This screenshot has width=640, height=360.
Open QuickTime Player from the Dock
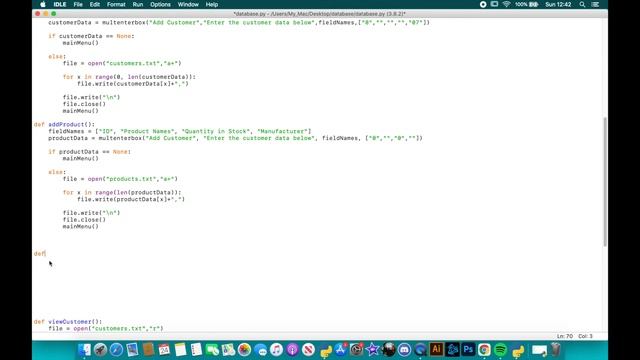(420, 350)
